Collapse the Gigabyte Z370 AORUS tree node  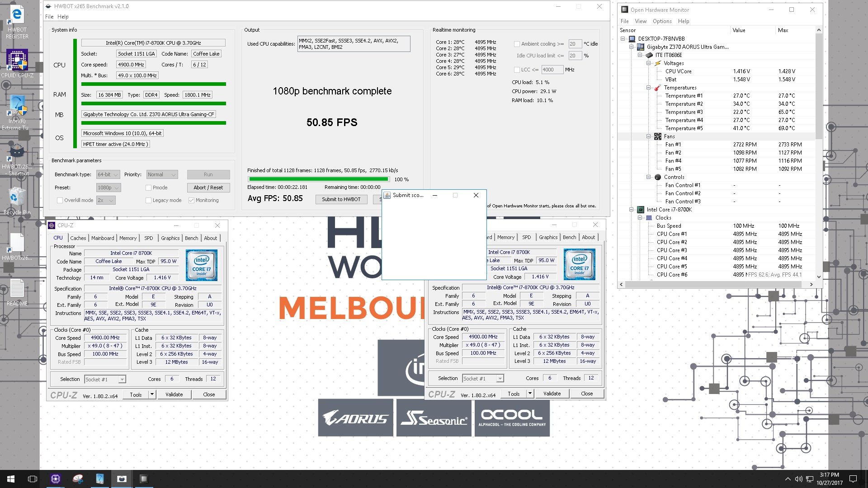[x=632, y=47]
